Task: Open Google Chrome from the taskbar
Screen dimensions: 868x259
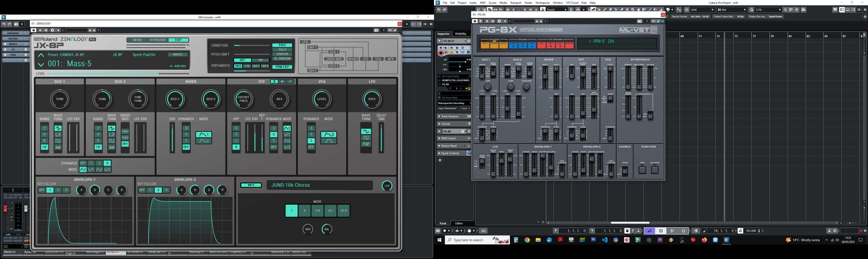Action: pyautogui.click(x=527, y=240)
